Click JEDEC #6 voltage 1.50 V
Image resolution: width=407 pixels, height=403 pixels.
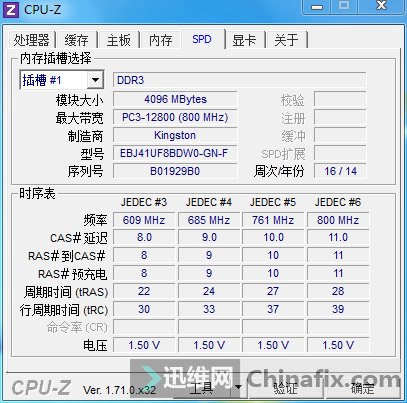pyautogui.click(x=338, y=345)
